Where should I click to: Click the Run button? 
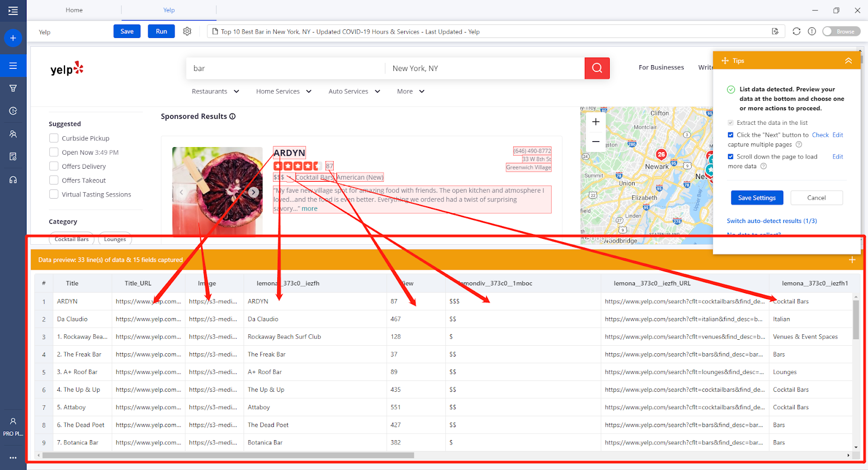pos(161,31)
